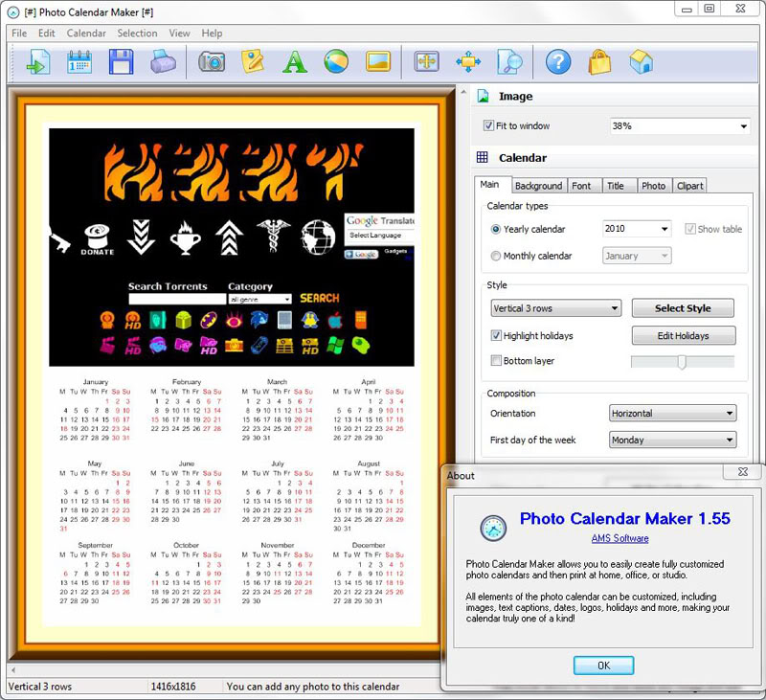Image resolution: width=766 pixels, height=700 pixels.
Task: Open the Horizontal orientation dropdown
Action: (x=673, y=414)
